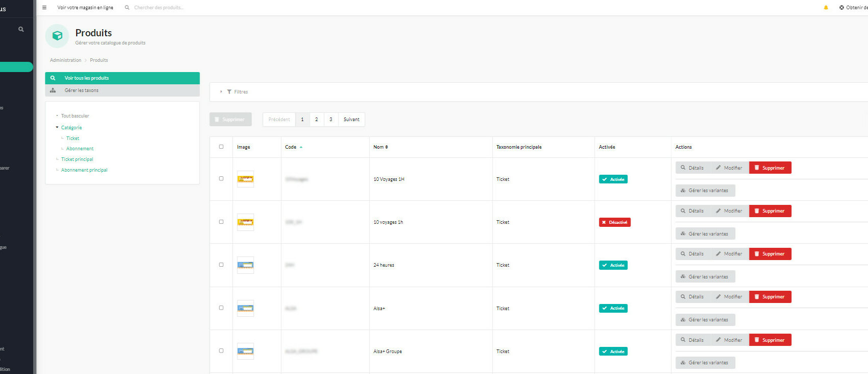
Task: Click thumbnail image of 24 heures product
Action: pos(245,265)
